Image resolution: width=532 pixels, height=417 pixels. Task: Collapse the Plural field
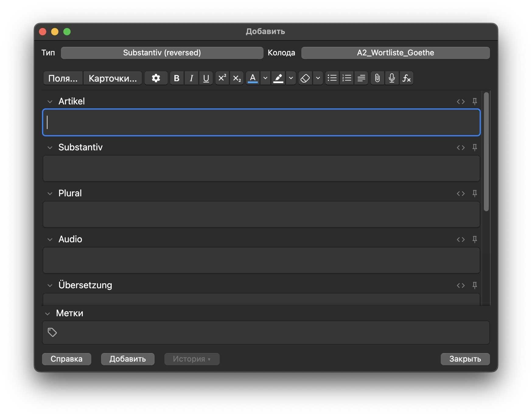[50, 194]
